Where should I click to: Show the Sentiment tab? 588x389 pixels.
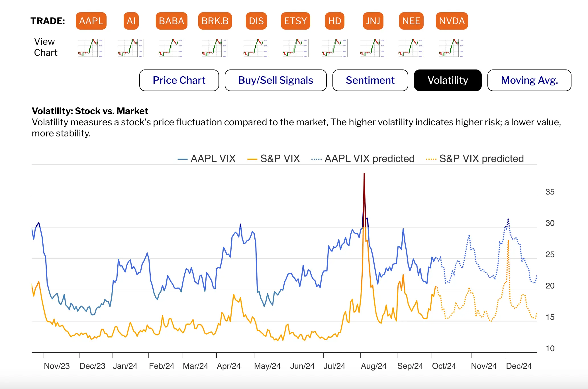[370, 80]
